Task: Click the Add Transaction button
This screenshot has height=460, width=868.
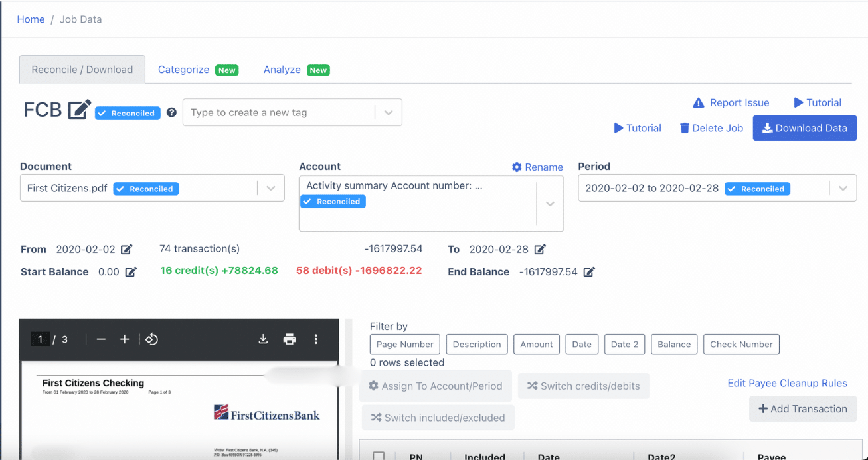Action: [x=803, y=409]
